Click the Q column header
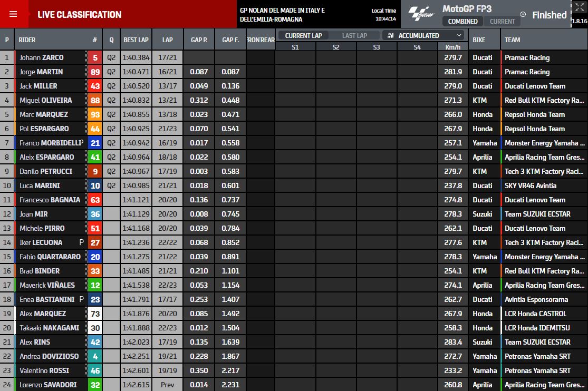The width and height of the screenshot is (588, 391). coord(111,40)
